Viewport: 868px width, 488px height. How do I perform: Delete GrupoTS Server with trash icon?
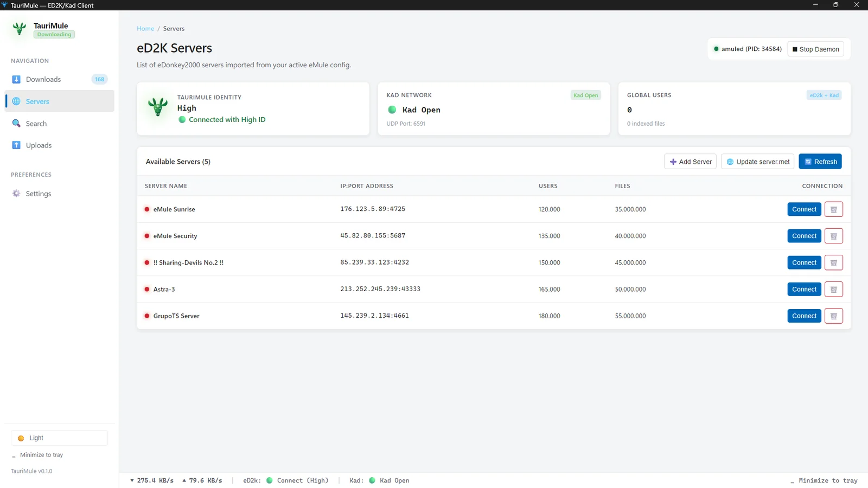click(834, 316)
